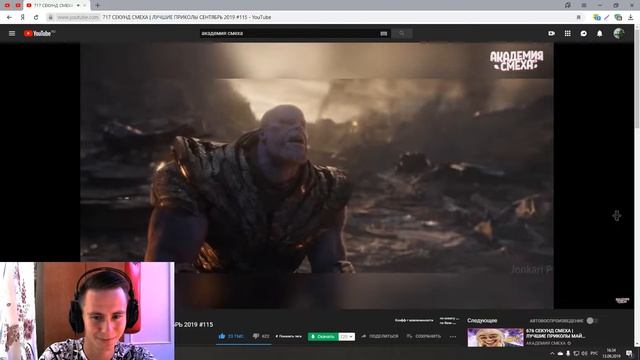Open the notifications bell
640x360 pixels.
(x=600, y=33)
